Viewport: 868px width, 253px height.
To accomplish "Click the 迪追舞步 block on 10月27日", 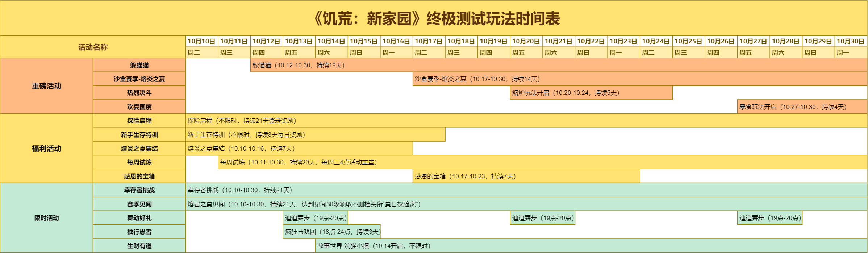I will pos(769,218).
